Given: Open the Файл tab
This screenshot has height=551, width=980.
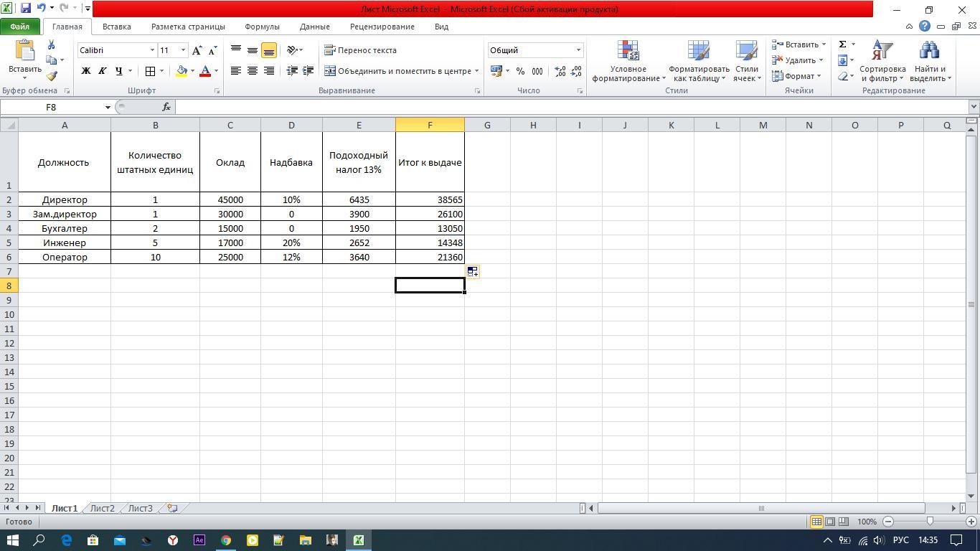Looking at the screenshot, I should (20, 27).
